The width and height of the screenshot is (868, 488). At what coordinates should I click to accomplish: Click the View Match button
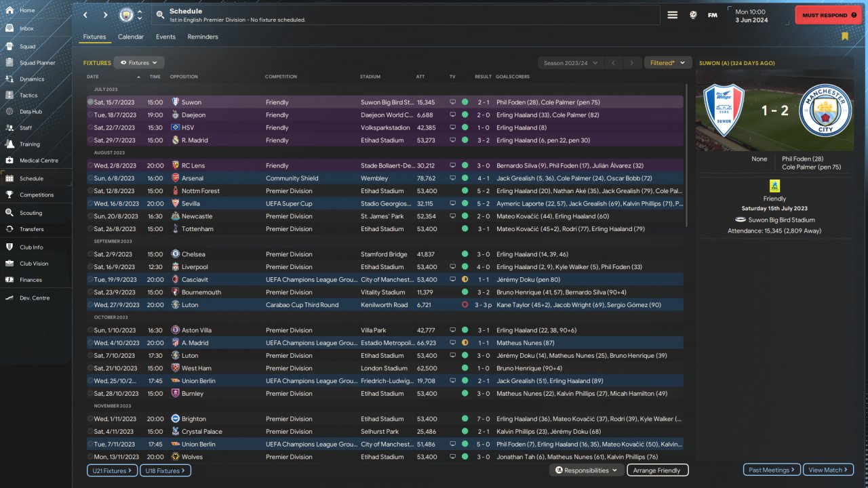tap(828, 470)
